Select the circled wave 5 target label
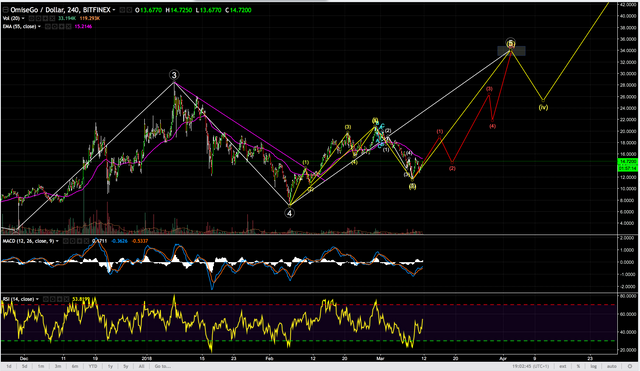The height and width of the screenshot is (371, 640). [511, 43]
